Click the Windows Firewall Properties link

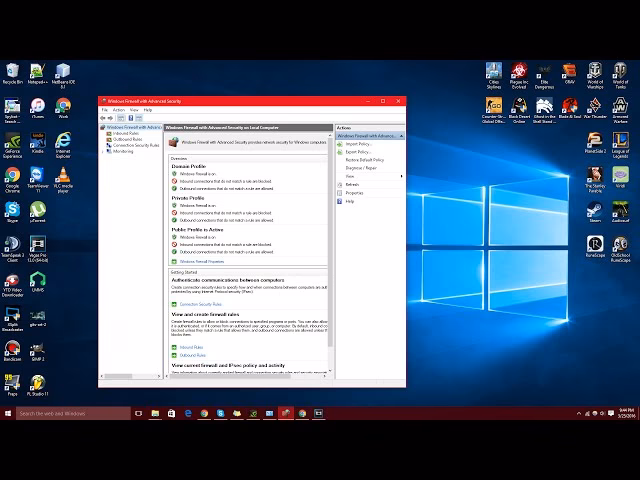coord(202,262)
